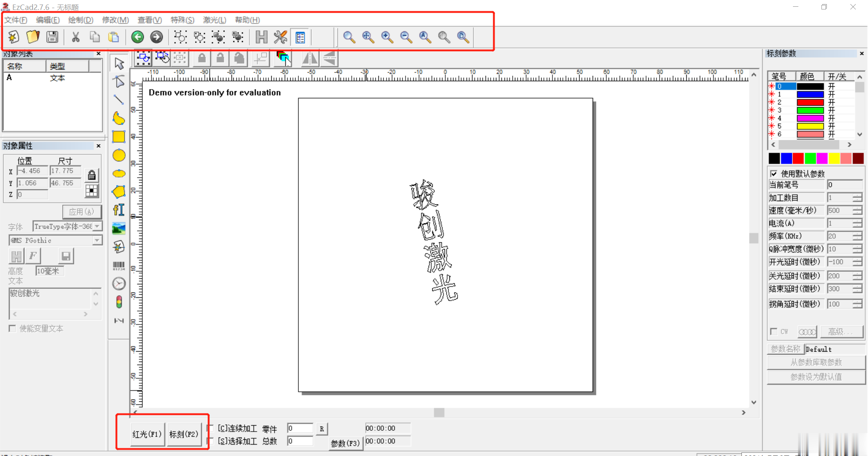Toggle the CW checkbox
The image size is (868, 456).
point(774,332)
